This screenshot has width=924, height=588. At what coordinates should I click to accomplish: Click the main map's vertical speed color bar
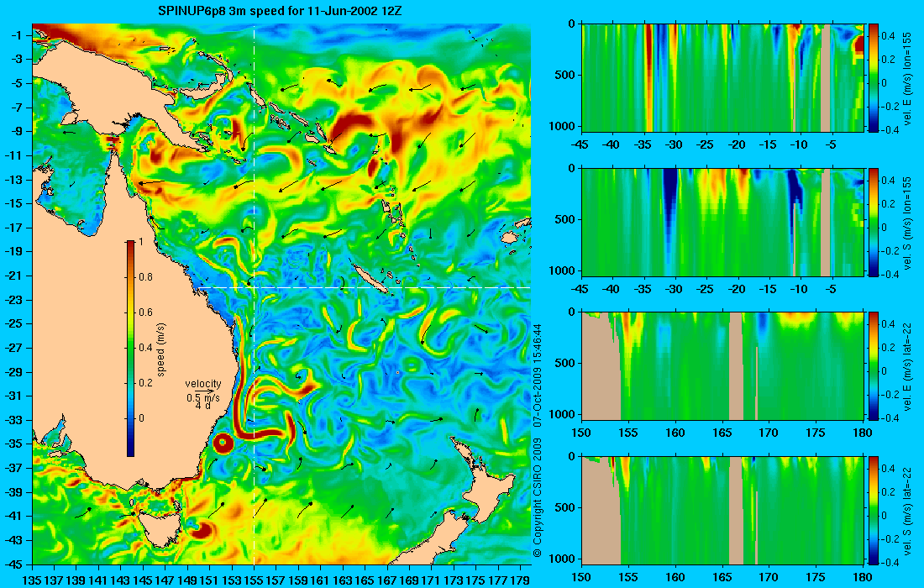(130, 349)
